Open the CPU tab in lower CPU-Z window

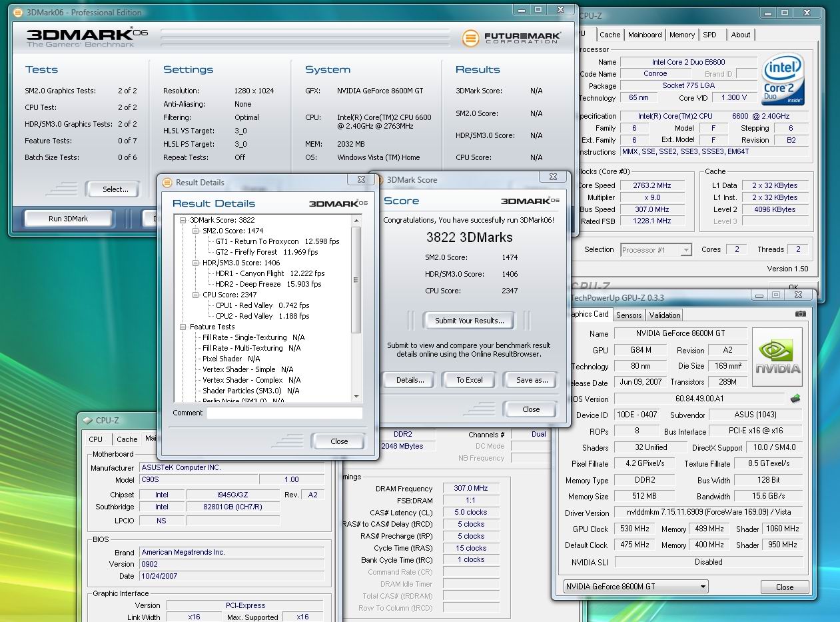tap(96, 439)
